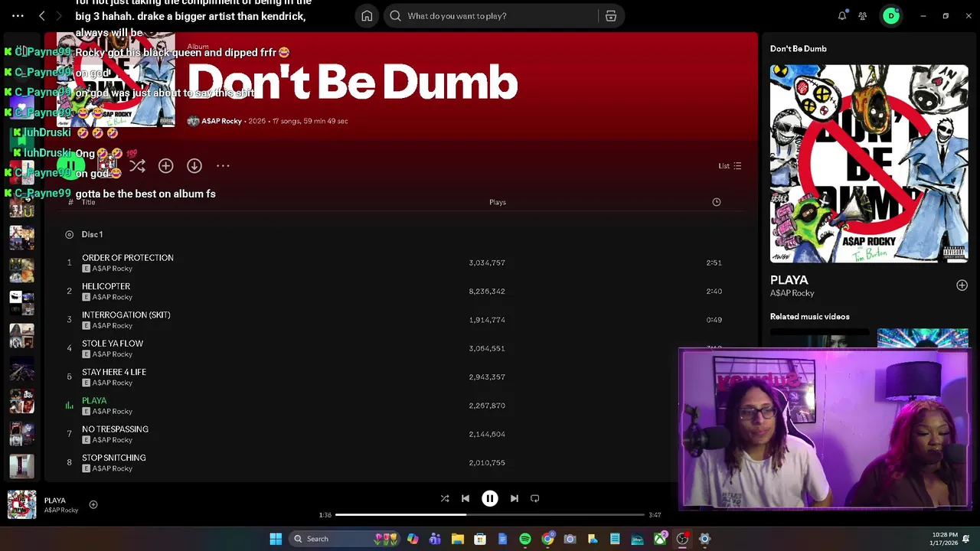
Task: Open PLAYA title in the bottom player bar
Action: click(x=55, y=500)
